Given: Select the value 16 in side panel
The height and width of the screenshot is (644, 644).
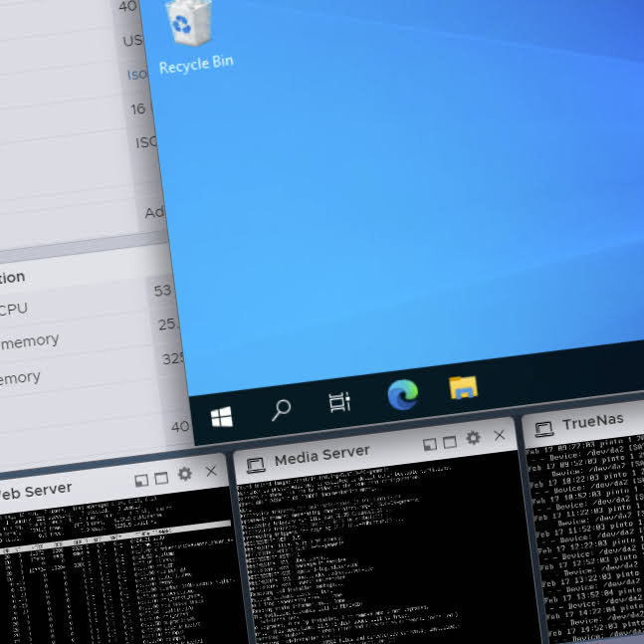Looking at the screenshot, I should [138, 109].
